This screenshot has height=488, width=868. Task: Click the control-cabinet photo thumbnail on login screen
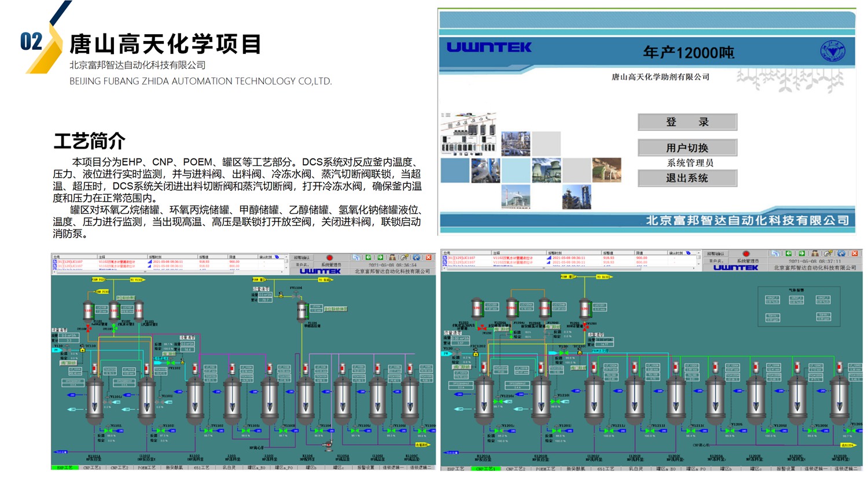click(x=468, y=135)
